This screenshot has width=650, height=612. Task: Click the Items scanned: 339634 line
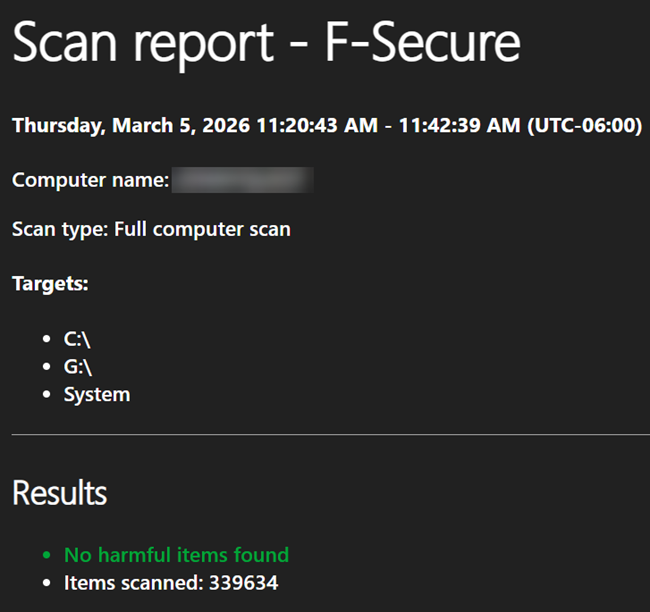[171, 583]
